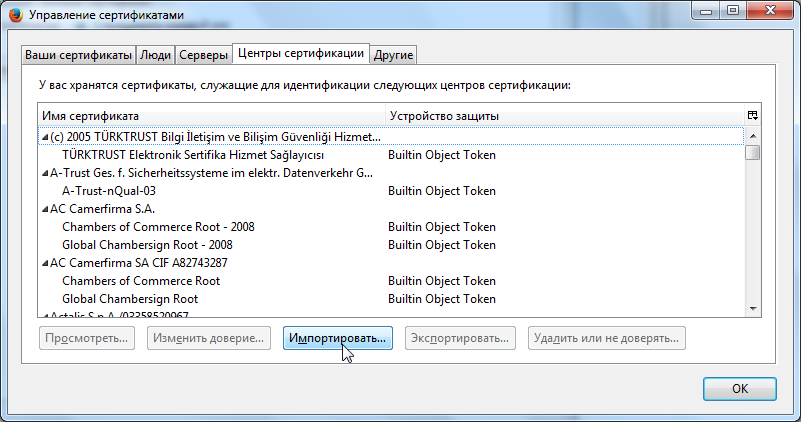801x422 pixels.
Task: Click the Имя сертификата column header
Action: 211,116
